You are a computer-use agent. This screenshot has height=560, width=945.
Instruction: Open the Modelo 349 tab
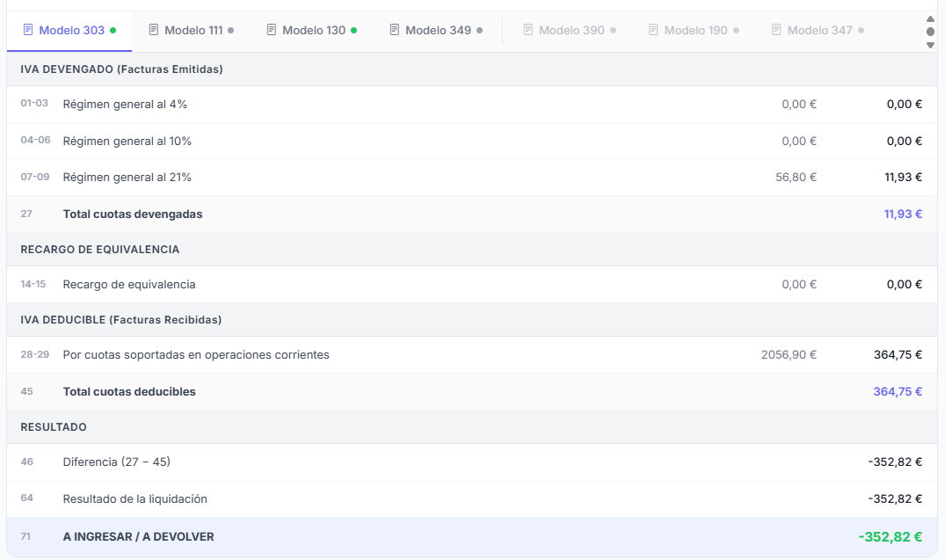click(x=436, y=30)
